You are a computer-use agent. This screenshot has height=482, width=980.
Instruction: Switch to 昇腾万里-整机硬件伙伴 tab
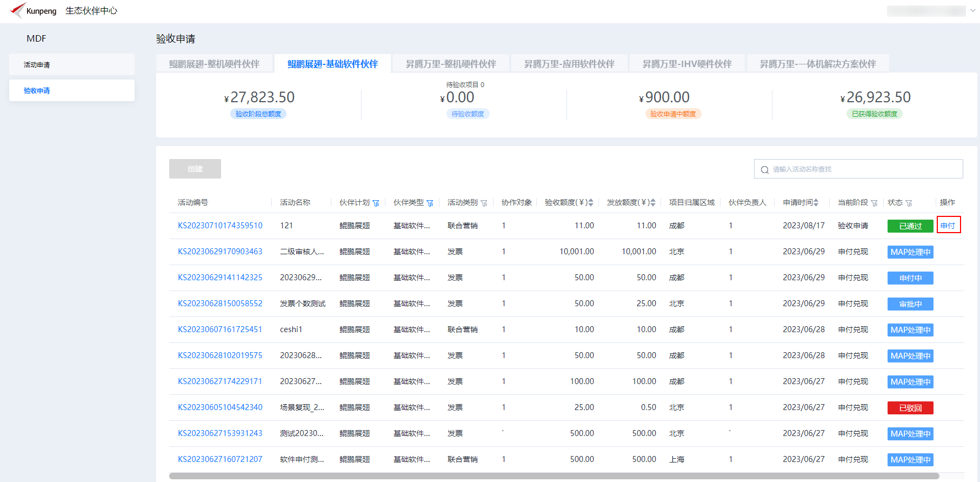pyautogui.click(x=451, y=64)
